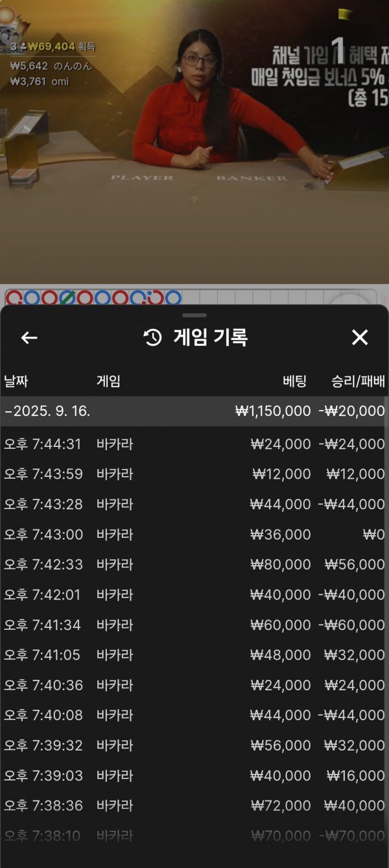The image size is (389, 868).
Task: Tap the back arrow in game history
Action: coord(29,337)
